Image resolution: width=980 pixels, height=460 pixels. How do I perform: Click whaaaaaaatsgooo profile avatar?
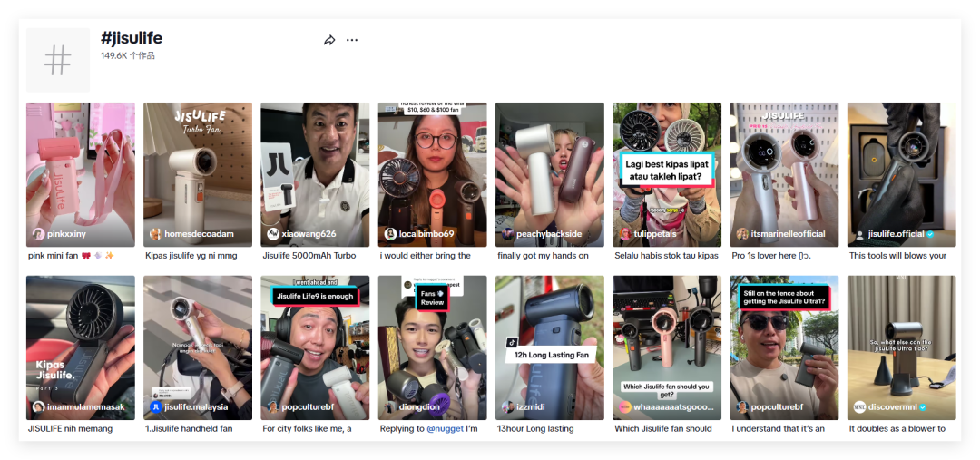[625, 406]
